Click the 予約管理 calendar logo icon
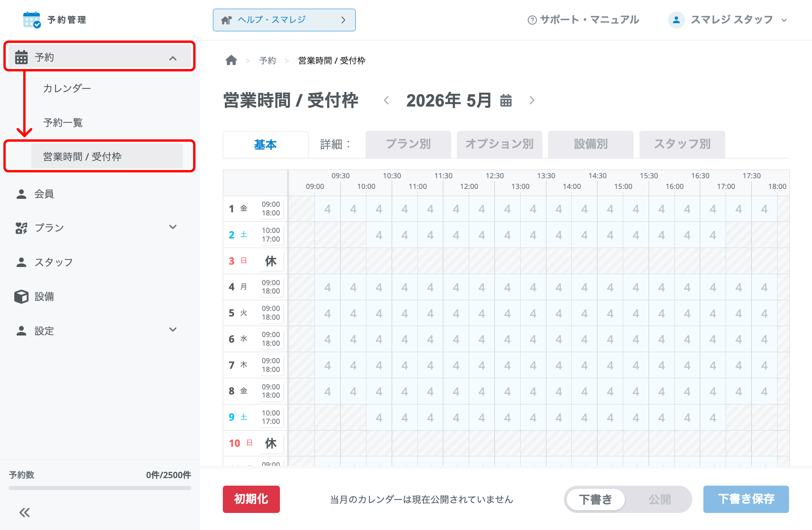 click(32, 20)
